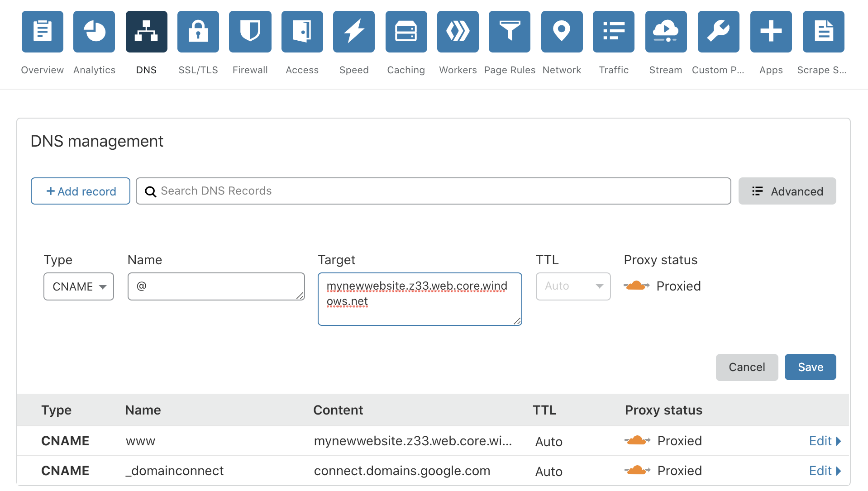Open the CNAME record type dropdown
Viewport: 868px width, 491px height.
[79, 286]
